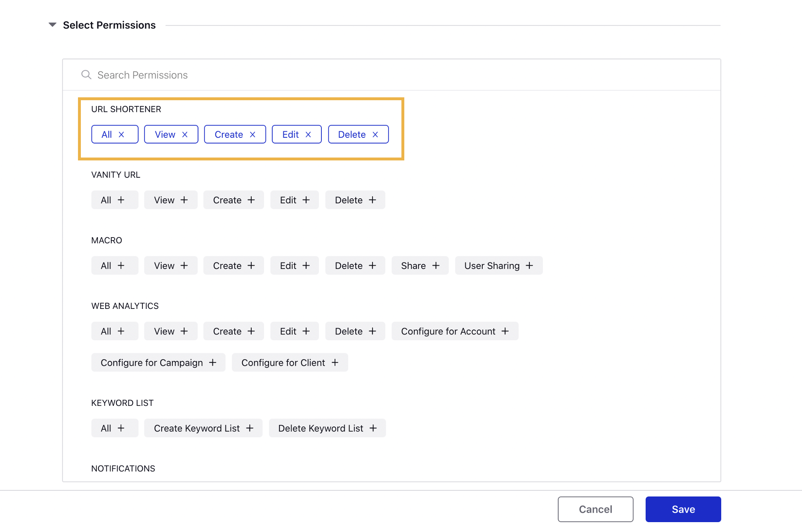Click the URL SHORTENER Create permission icon
This screenshot has width=802, height=532.
pos(253,134)
